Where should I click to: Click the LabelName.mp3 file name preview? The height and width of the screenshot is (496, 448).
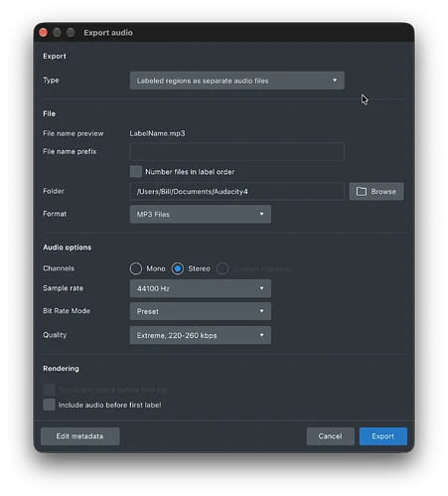(157, 133)
